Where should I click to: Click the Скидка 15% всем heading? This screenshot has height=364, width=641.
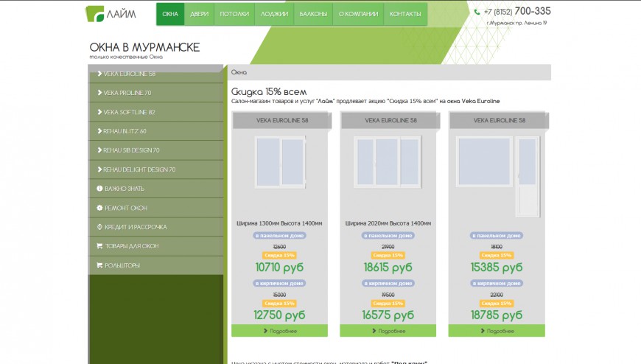(x=269, y=91)
